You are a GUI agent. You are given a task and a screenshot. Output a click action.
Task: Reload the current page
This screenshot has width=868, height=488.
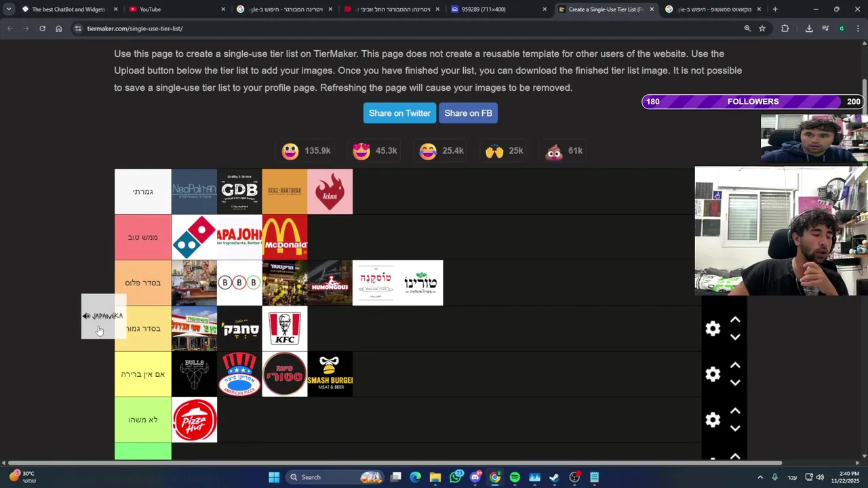(x=42, y=28)
